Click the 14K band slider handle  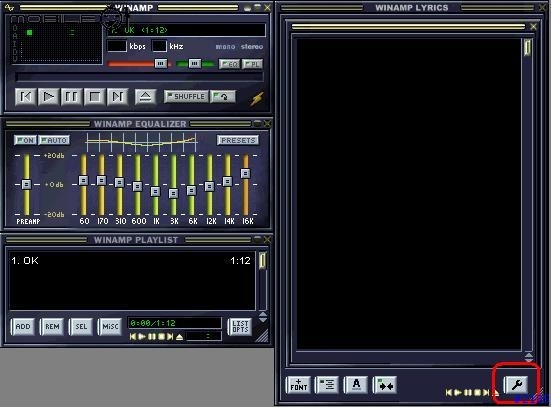click(x=227, y=181)
